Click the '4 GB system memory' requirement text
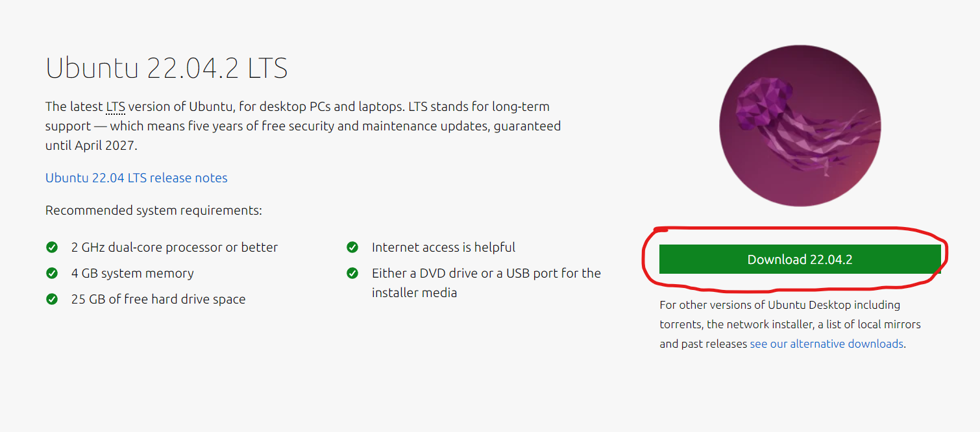 coord(132,273)
